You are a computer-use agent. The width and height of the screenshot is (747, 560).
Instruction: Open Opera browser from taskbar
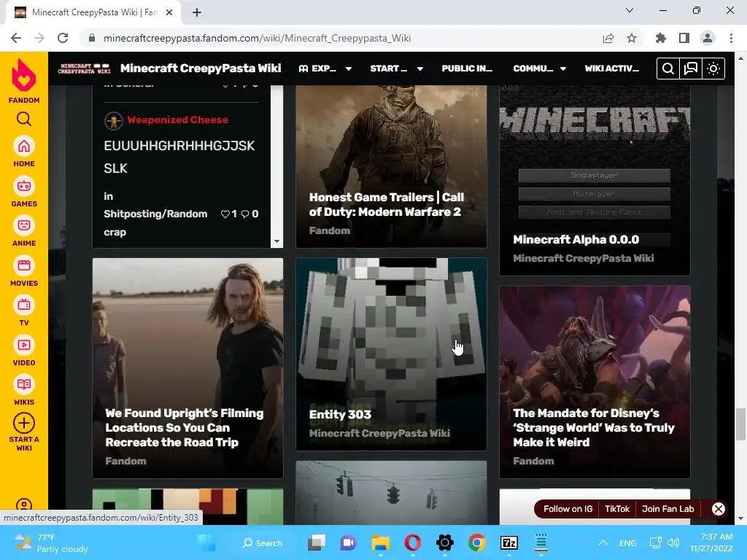tap(413, 542)
